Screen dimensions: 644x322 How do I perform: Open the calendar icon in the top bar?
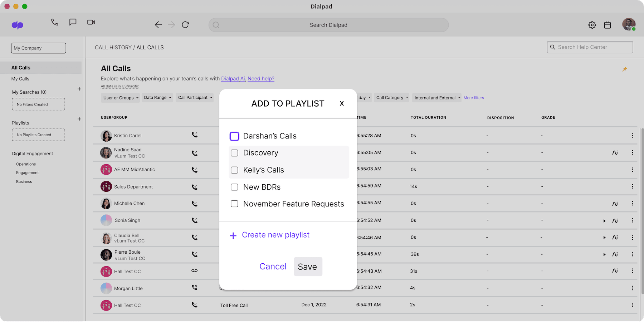pos(607,25)
